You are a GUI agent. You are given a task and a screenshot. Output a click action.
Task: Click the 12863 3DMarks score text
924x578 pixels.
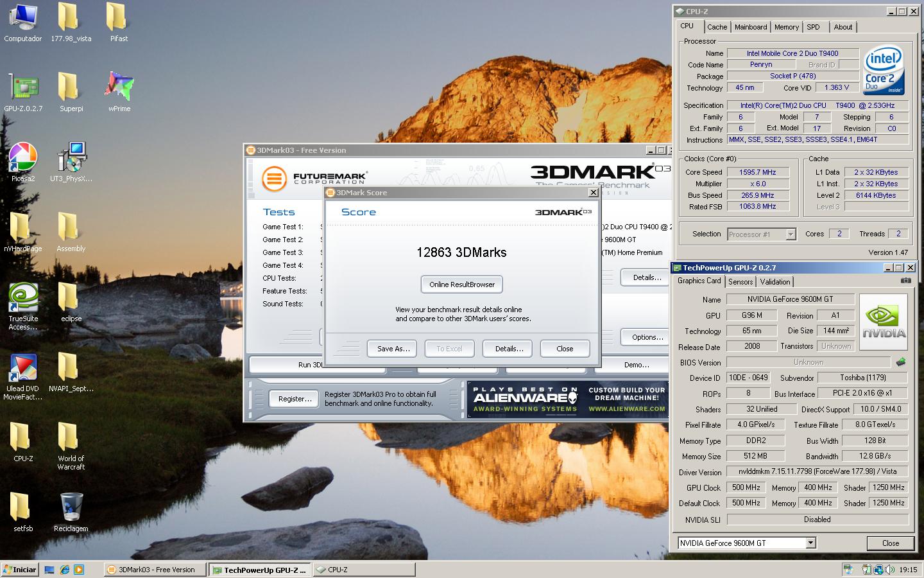461,252
